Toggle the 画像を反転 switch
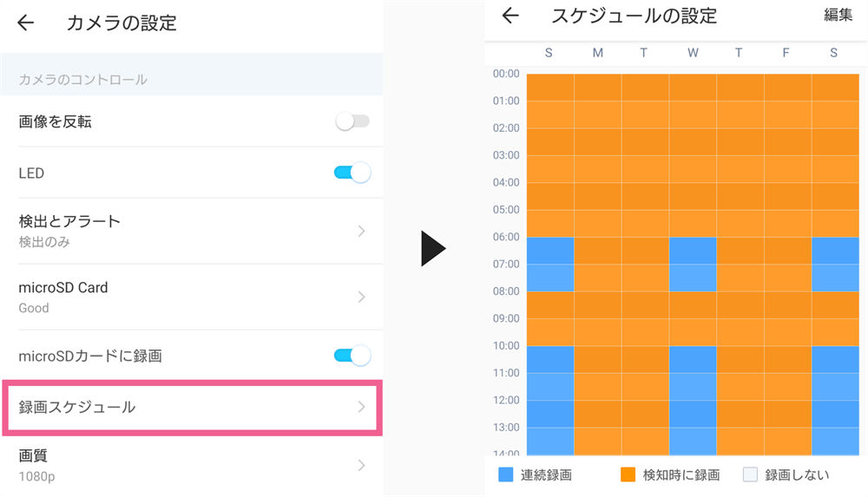This screenshot has height=497, width=868. (352, 121)
